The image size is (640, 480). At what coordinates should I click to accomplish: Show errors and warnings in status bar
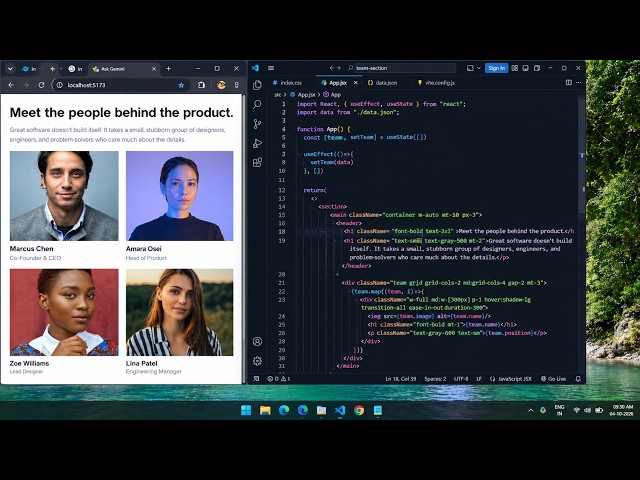click(278, 379)
